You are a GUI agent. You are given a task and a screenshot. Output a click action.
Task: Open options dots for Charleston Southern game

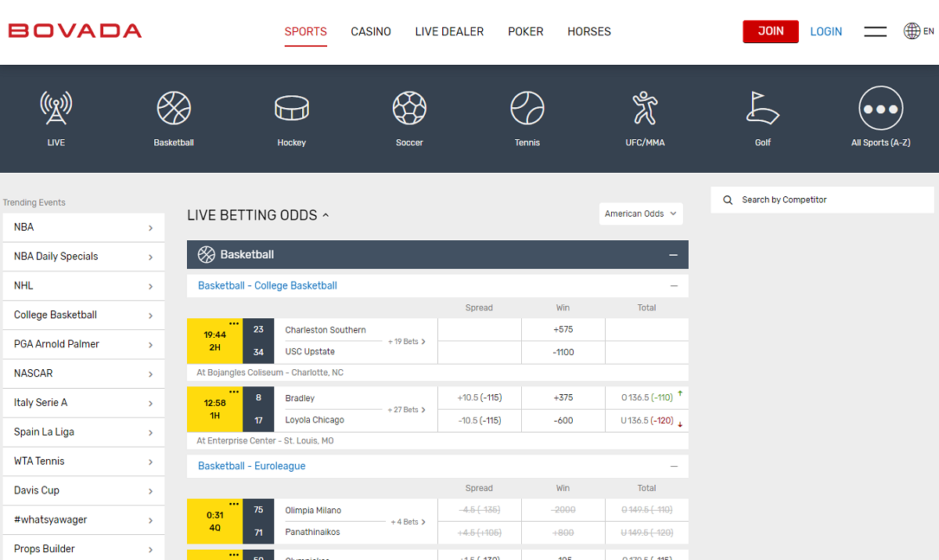234,323
